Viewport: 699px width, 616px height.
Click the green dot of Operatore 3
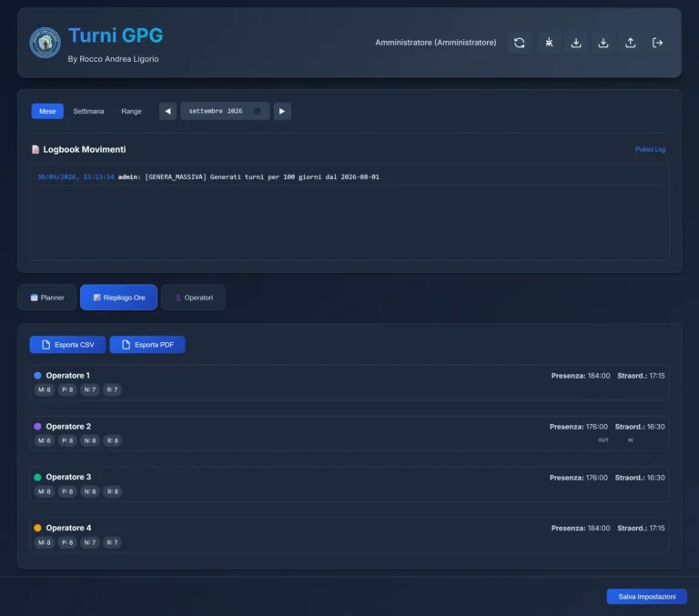(37, 478)
